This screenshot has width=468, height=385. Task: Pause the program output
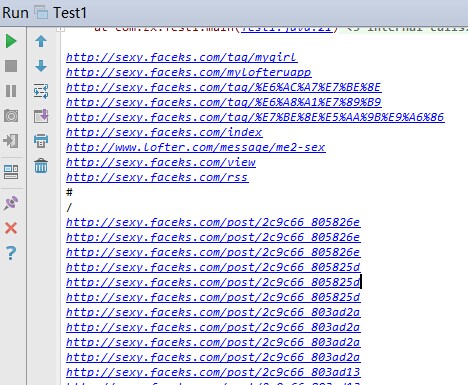[11, 91]
